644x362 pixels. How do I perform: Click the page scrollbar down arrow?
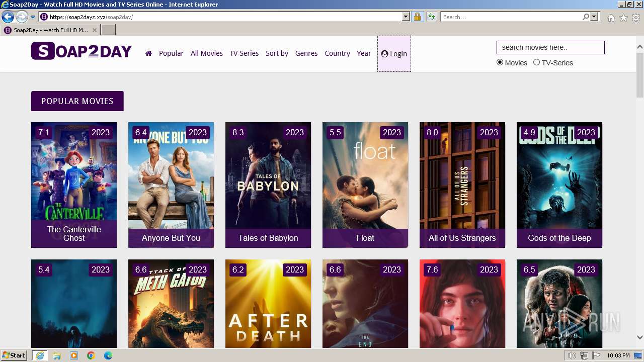pos(639,337)
